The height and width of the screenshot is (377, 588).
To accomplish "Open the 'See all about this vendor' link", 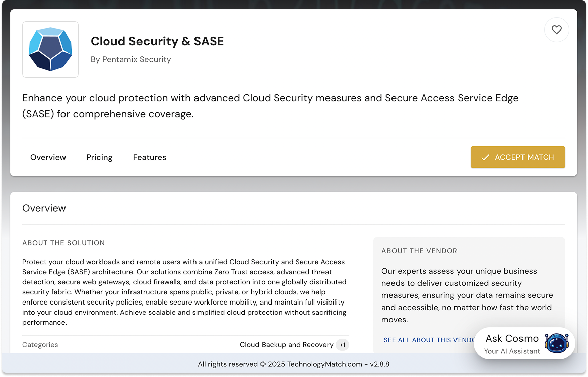I will (x=428, y=340).
